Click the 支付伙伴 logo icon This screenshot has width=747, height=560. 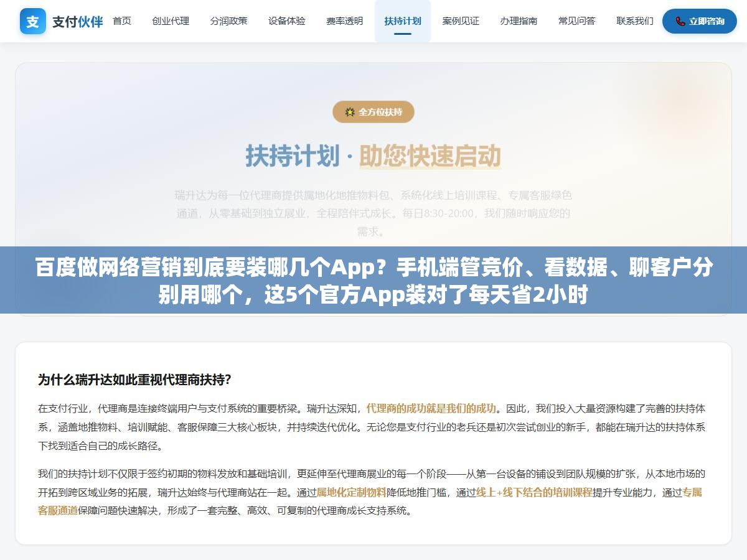pyautogui.click(x=33, y=21)
